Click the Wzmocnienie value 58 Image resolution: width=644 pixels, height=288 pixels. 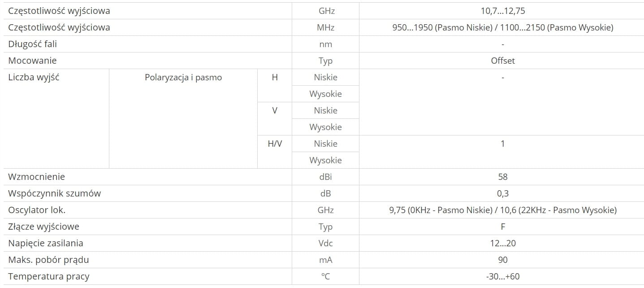[x=502, y=177]
